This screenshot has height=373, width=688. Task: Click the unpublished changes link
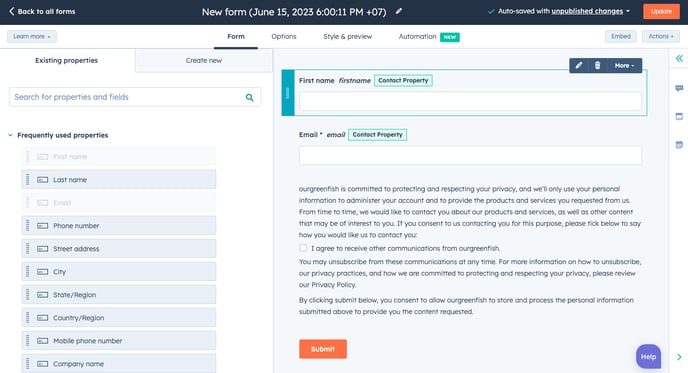(587, 11)
